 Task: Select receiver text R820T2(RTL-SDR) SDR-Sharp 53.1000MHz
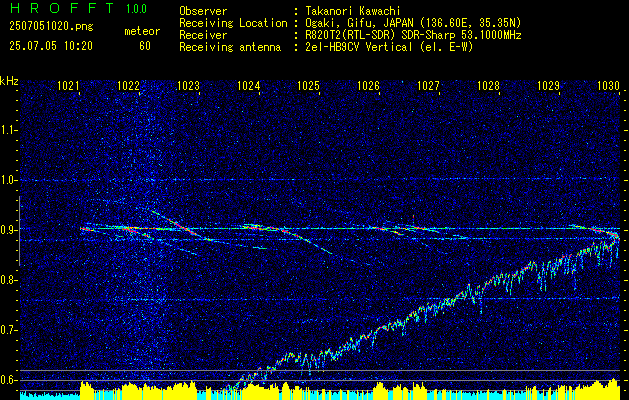tap(413, 35)
